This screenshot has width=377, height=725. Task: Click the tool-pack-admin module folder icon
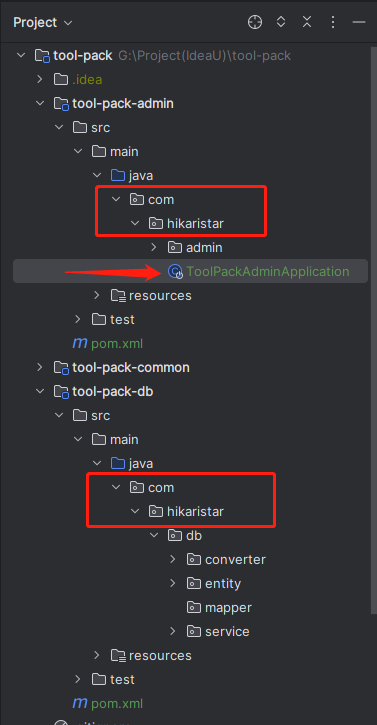point(61,104)
